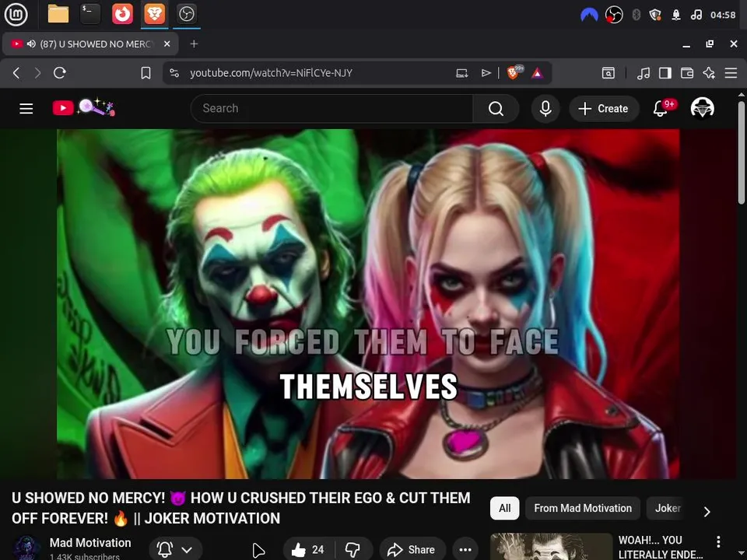Screen dimensions: 747x560
Task: Open the WOAH!... YOU LITERALLY ENDE… video title
Action: point(661,547)
